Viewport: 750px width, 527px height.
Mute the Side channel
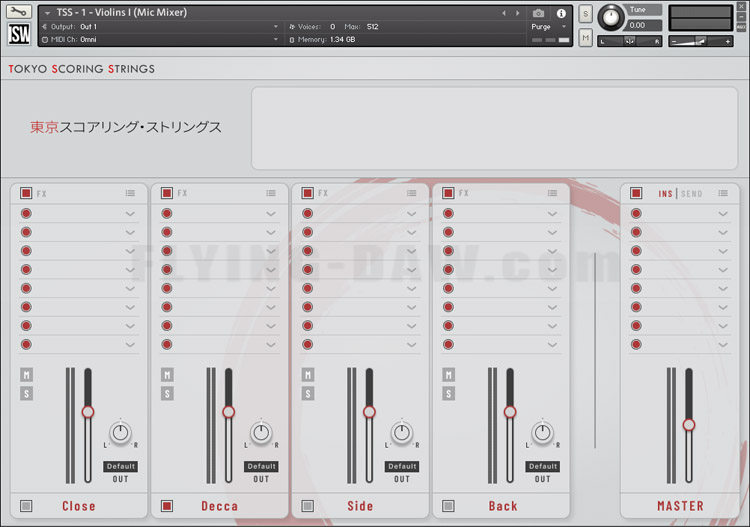(x=308, y=375)
